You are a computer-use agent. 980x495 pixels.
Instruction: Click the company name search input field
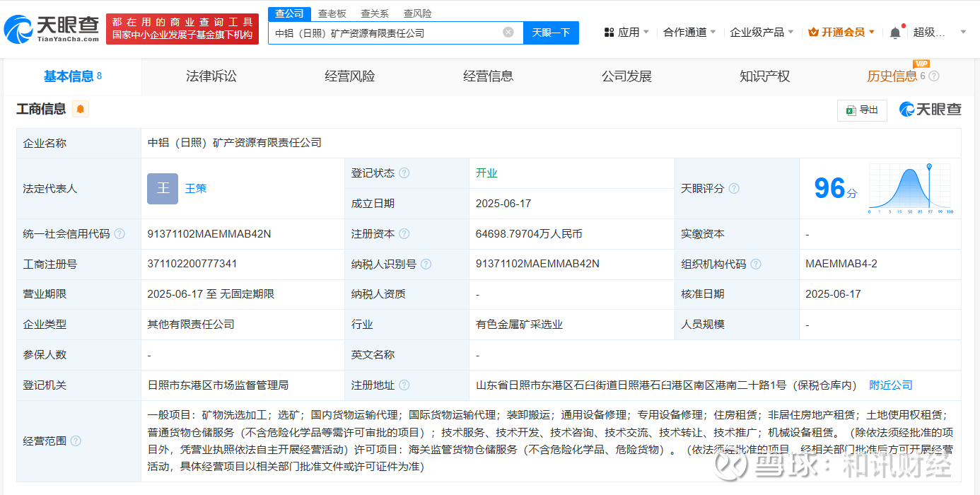coord(385,33)
